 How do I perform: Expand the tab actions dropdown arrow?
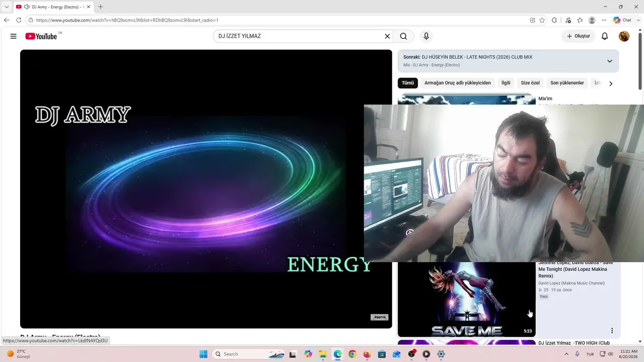pos(7,7)
